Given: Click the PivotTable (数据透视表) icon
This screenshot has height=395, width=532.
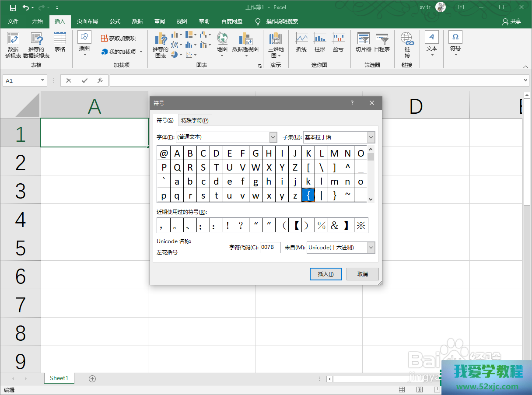Looking at the screenshot, I should coord(13,45).
